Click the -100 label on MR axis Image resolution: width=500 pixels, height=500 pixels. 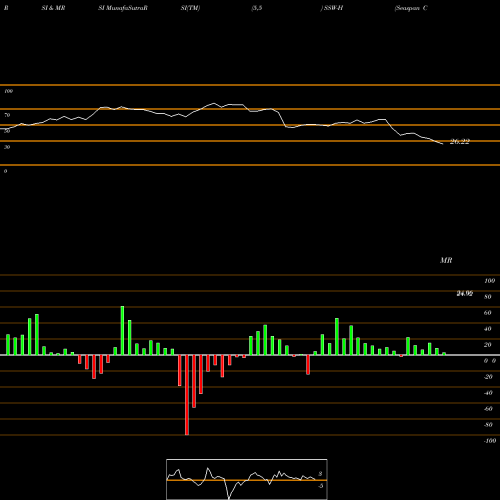490,441
